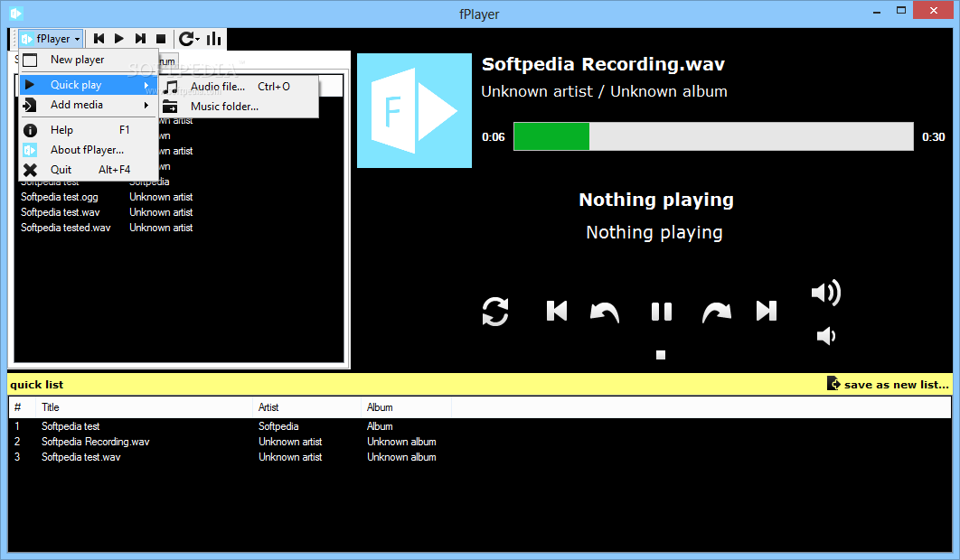Decrease volume with small speaker icon
Image resolution: width=960 pixels, height=560 pixels.
tap(826, 336)
